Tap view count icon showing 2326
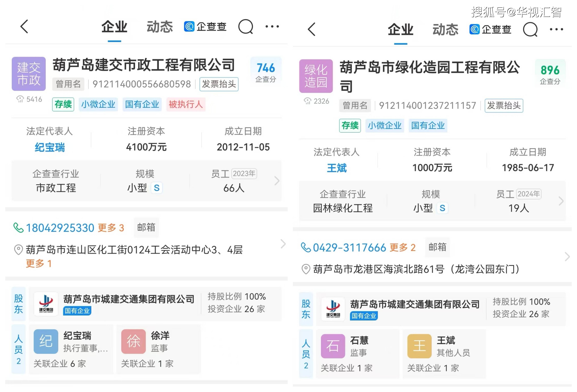 (307, 101)
